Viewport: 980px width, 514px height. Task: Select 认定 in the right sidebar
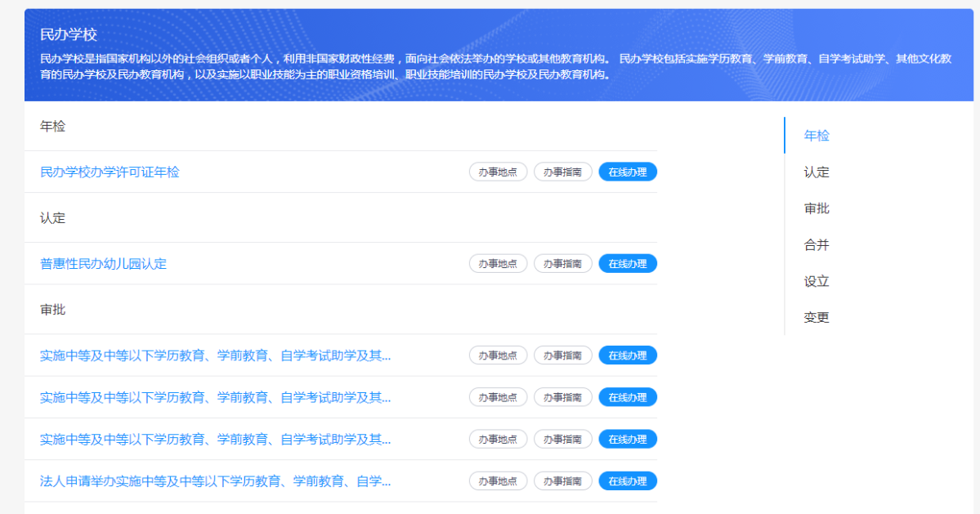pos(814,172)
